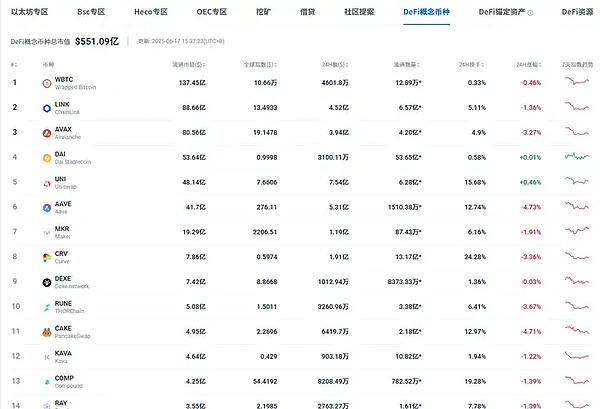
Task: Click the COMP Compound coin icon
Action: (46, 381)
